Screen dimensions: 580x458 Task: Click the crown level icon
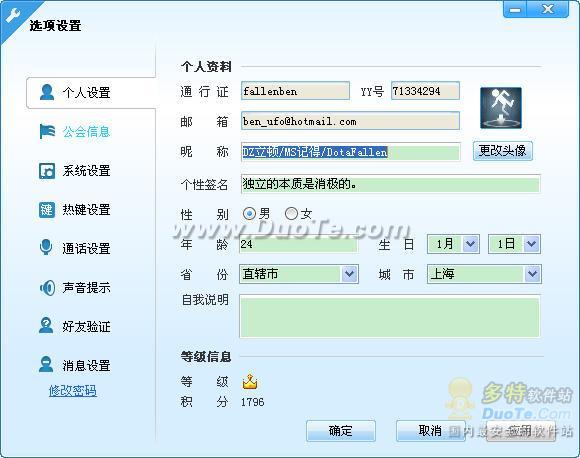tap(250, 382)
